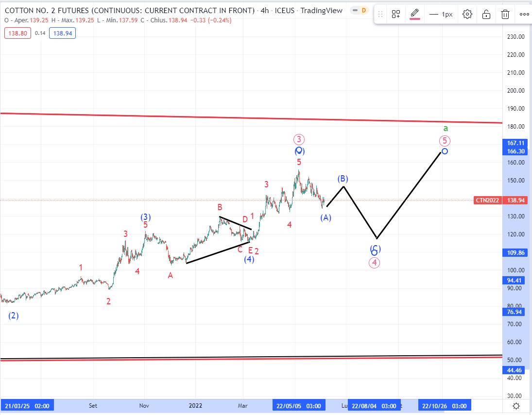Select the red E triangle label
The width and height of the screenshot is (532, 415).
(250, 250)
